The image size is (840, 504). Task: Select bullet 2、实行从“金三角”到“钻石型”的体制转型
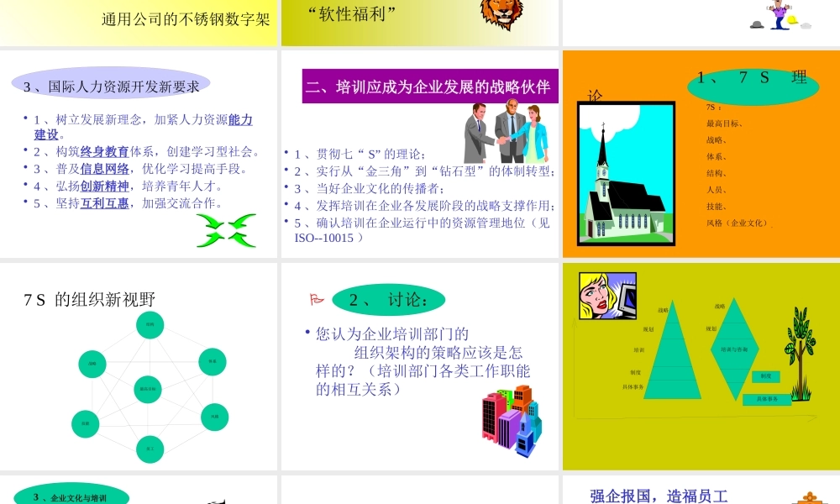click(425, 171)
